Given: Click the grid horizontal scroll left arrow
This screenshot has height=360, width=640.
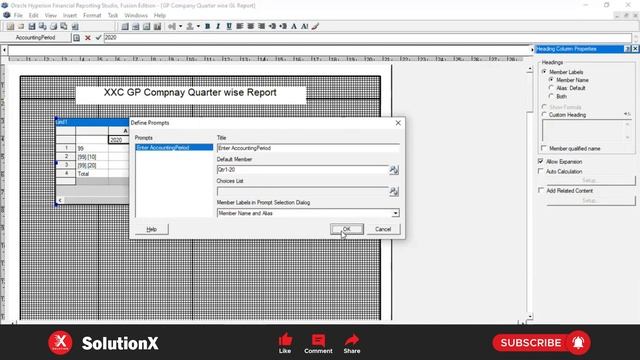Looking at the screenshot, I should (60, 200).
